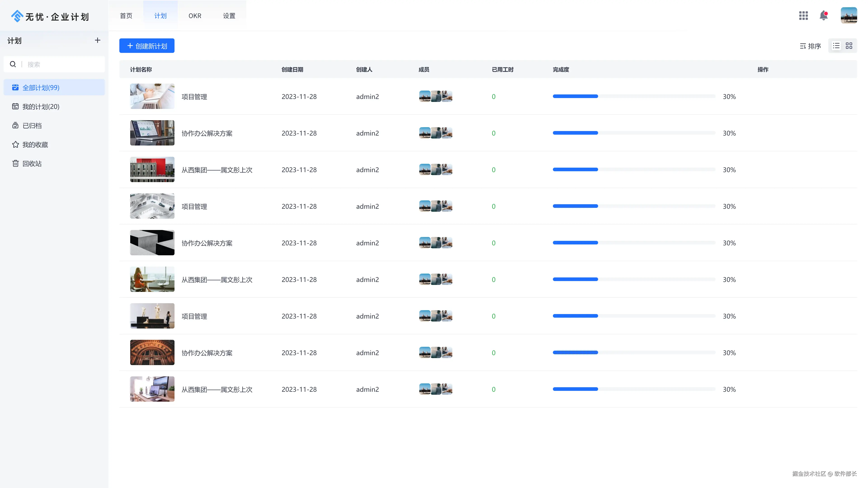Click the search magnifier icon in sidebar
The height and width of the screenshot is (488, 868).
click(13, 64)
